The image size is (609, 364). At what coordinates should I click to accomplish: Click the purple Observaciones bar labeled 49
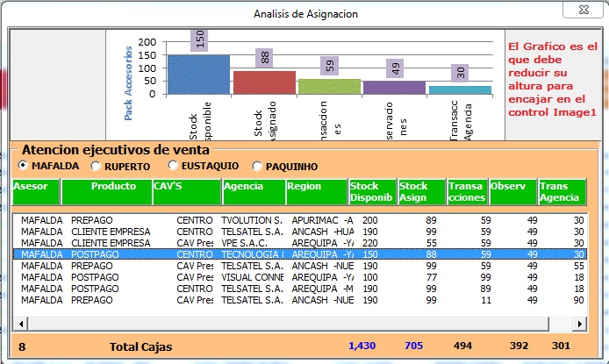click(395, 88)
